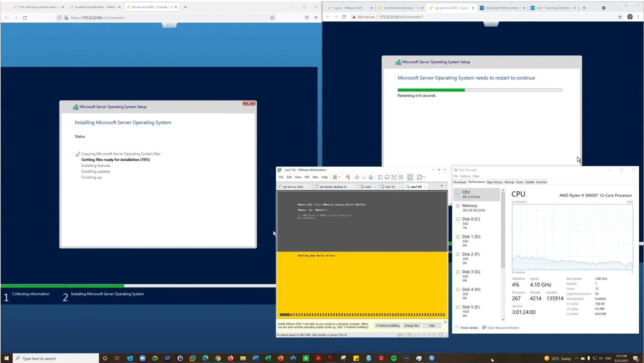
Task: Open the snapshot manager icon in VMware toolbar
Action: 371,177
